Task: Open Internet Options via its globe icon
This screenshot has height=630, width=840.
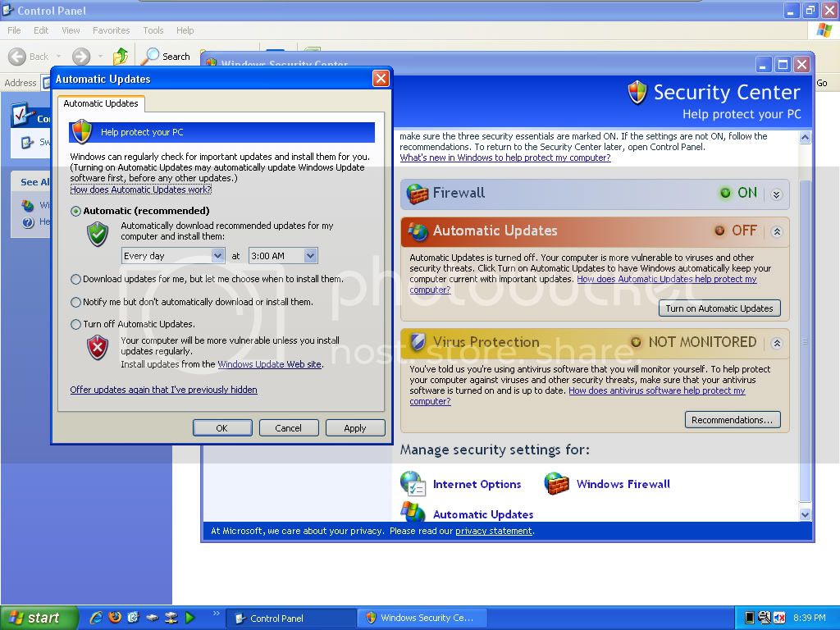Action: point(413,484)
